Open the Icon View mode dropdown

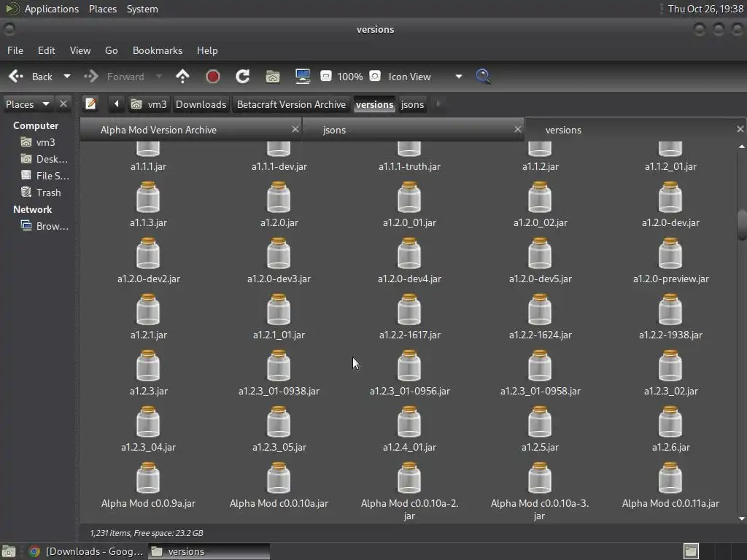(x=425, y=77)
